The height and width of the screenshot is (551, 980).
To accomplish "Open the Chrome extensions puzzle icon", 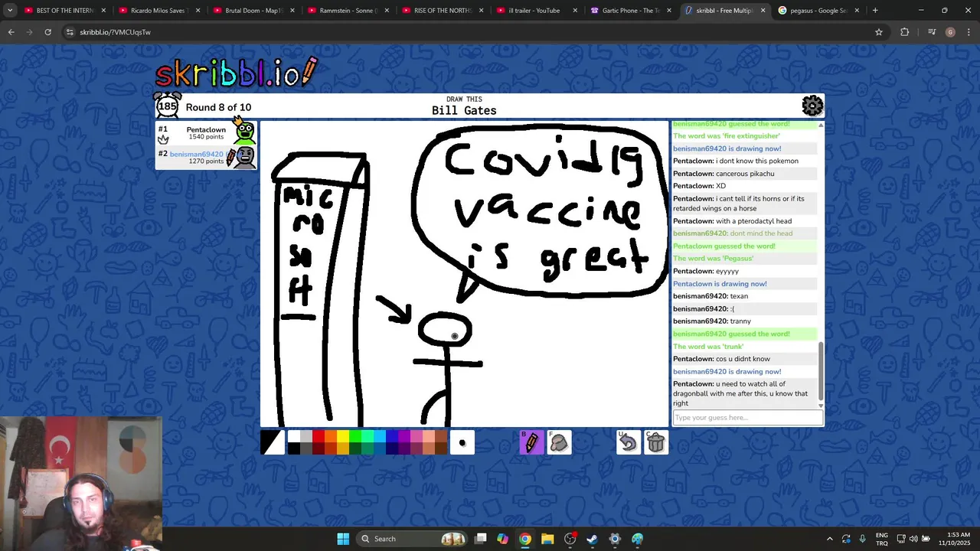I will point(905,32).
